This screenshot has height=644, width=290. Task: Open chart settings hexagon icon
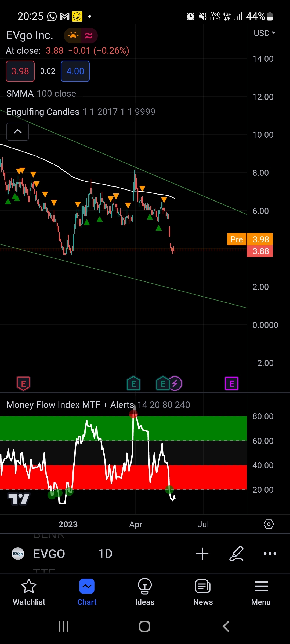pyautogui.click(x=269, y=524)
